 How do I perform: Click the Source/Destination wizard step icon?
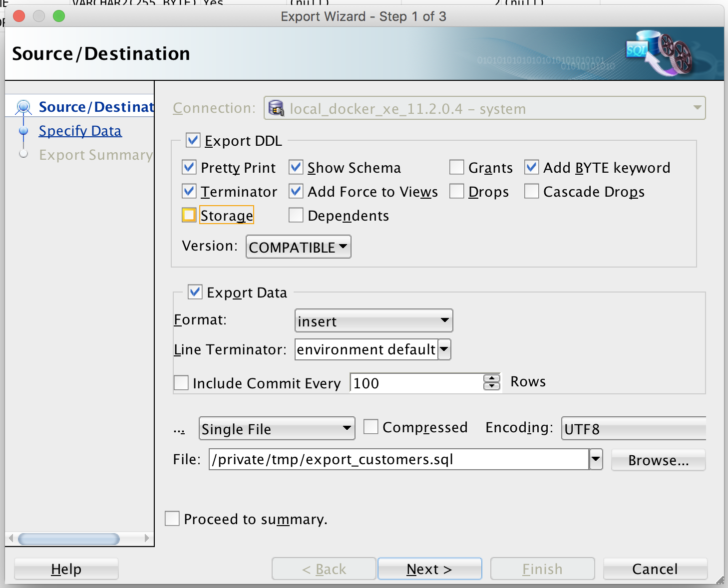pyautogui.click(x=23, y=107)
